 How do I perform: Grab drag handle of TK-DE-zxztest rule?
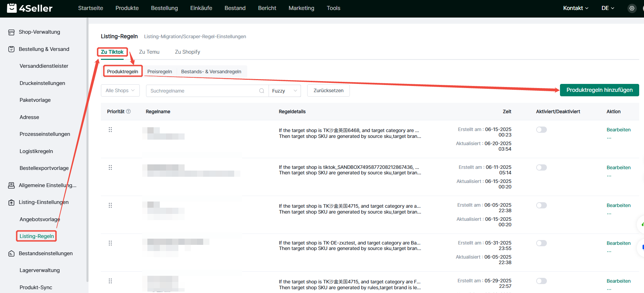tap(110, 243)
